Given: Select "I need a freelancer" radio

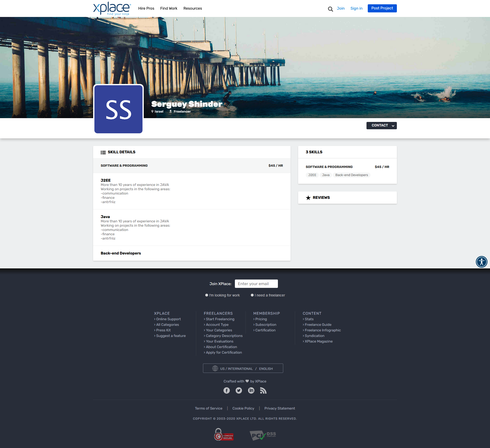Looking at the screenshot, I should point(252,295).
